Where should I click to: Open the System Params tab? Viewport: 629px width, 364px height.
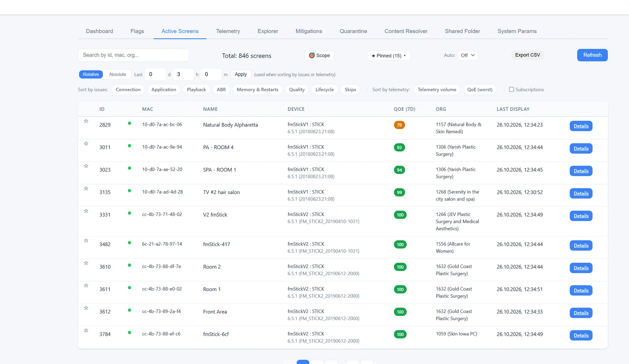click(x=517, y=31)
